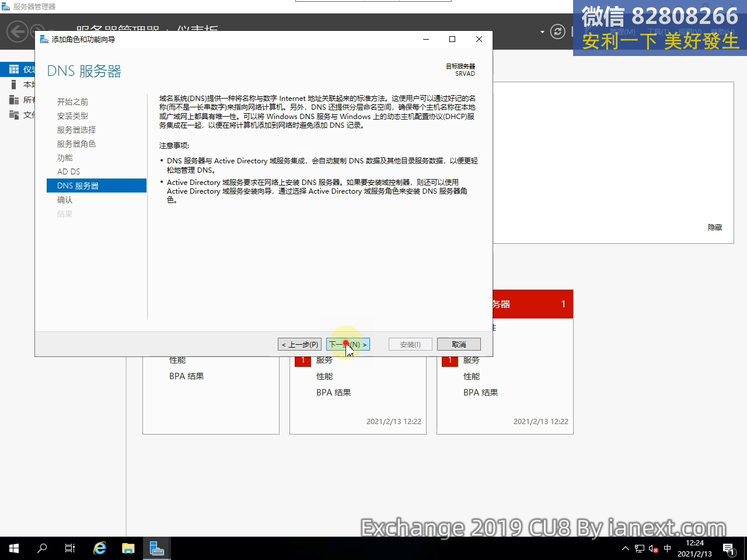Go to 服务器角色 wizard step

tap(76, 144)
